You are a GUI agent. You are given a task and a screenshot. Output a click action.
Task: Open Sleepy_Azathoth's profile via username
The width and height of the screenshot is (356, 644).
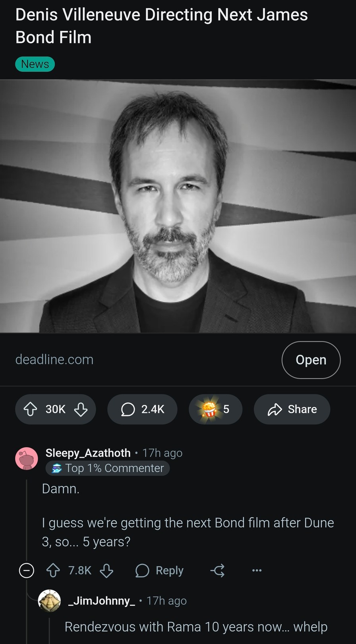(88, 453)
